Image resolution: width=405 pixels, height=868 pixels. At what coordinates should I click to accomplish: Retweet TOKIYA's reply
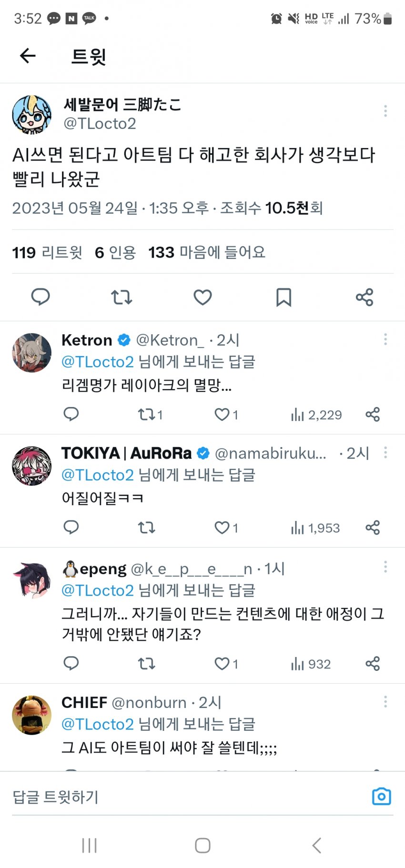(146, 528)
